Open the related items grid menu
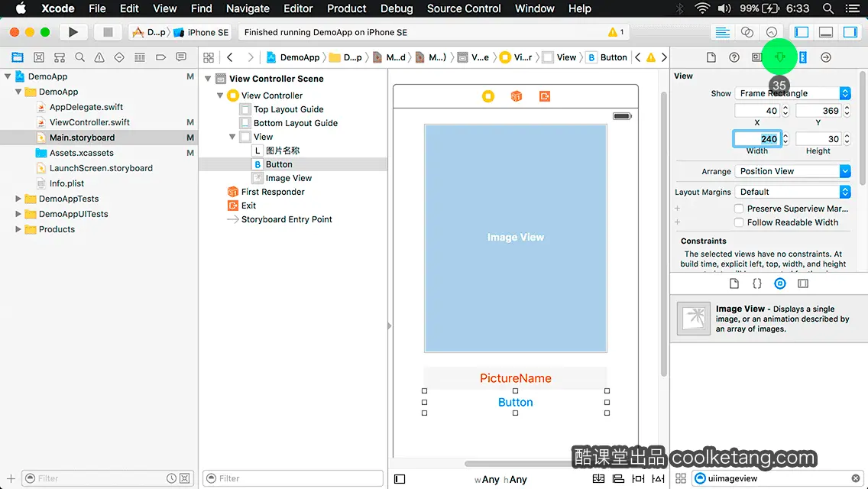 [x=209, y=57]
